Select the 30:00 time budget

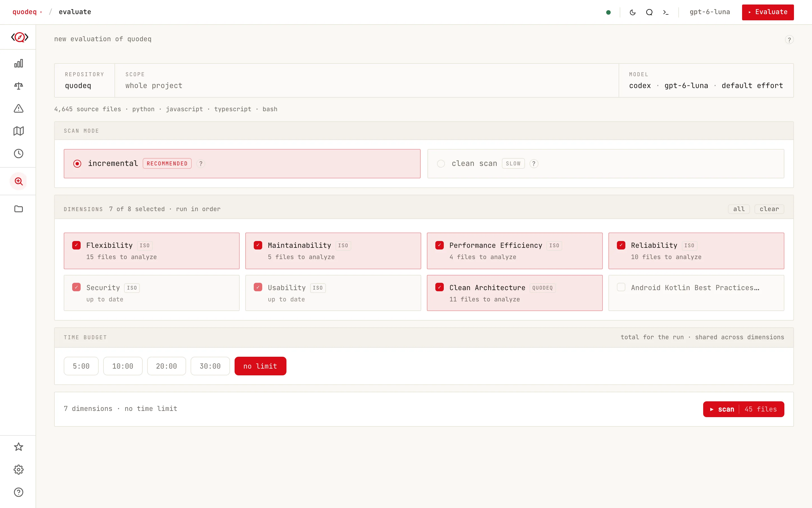(210, 366)
